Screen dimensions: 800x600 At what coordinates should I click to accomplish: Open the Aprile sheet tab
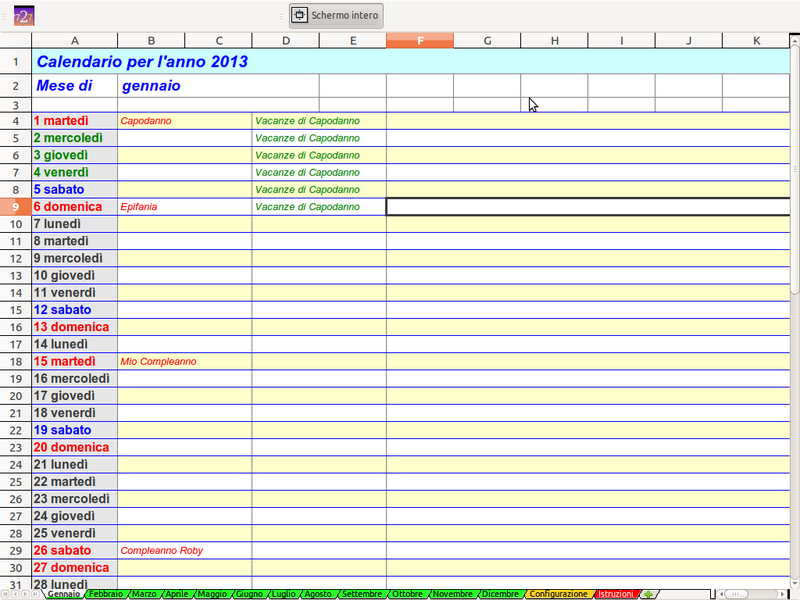tap(177, 594)
